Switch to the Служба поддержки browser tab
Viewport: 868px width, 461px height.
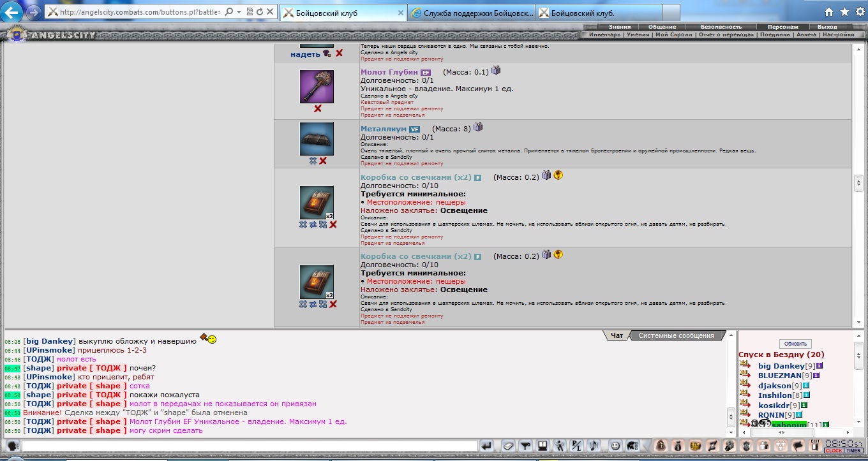click(470, 13)
